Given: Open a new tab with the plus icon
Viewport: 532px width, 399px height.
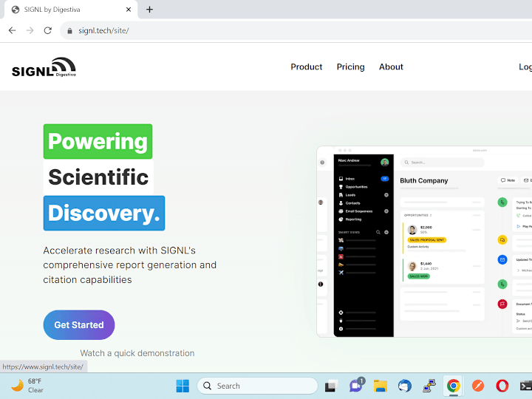Looking at the screenshot, I should (149, 10).
